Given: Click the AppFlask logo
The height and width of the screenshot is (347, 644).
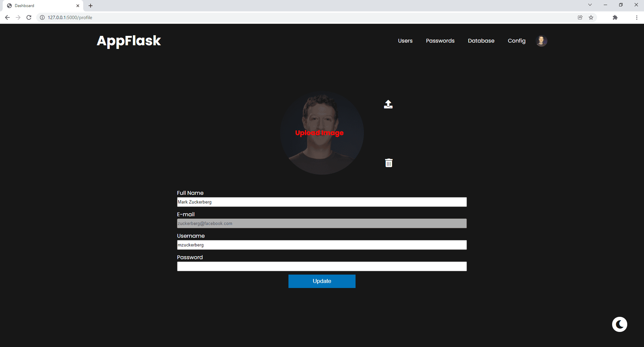Looking at the screenshot, I should point(129,41).
